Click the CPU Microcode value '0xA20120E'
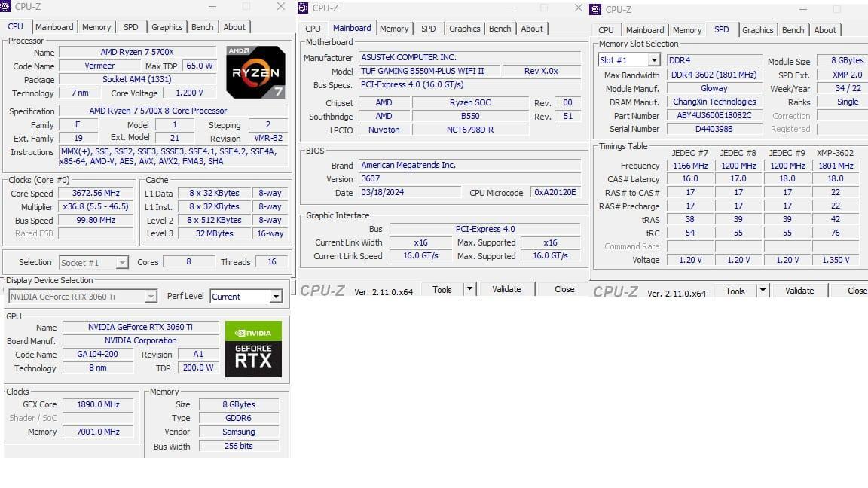 click(555, 193)
